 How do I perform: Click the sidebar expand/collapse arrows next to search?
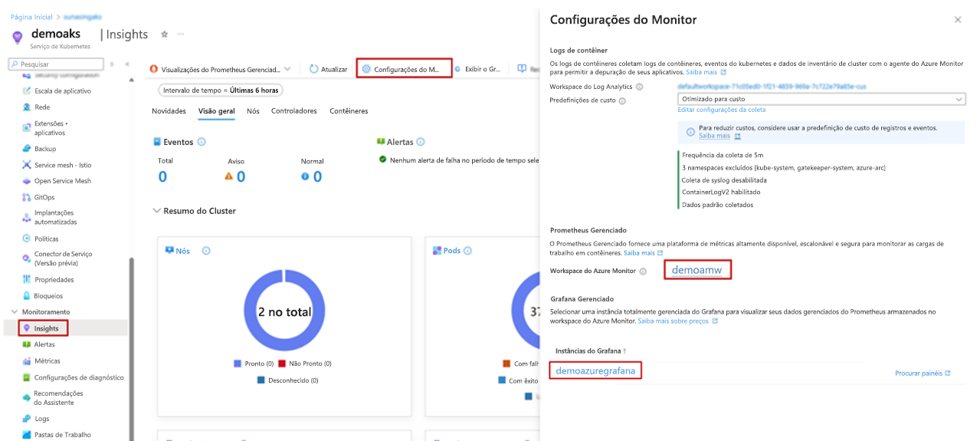[x=113, y=64]
